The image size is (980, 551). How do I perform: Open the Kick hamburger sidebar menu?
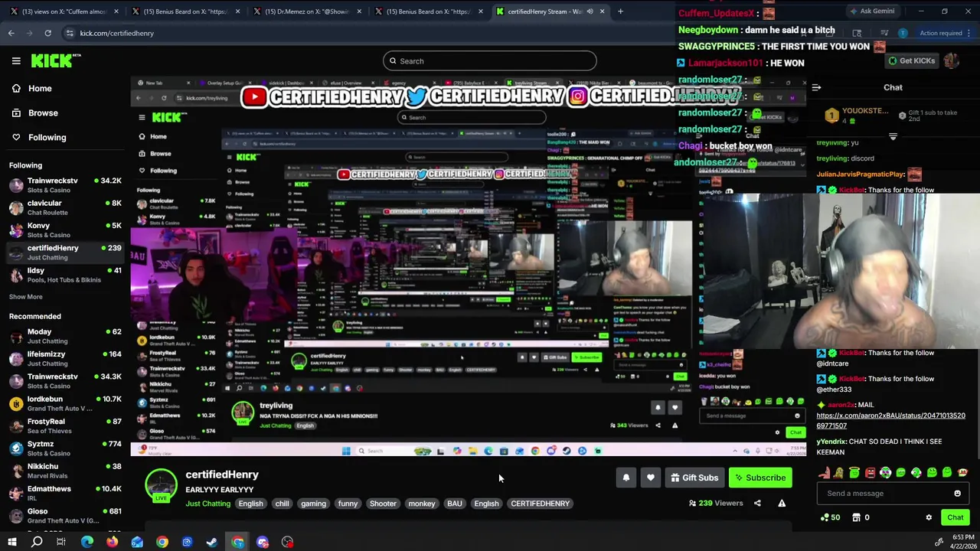click(x=16, y=60)
